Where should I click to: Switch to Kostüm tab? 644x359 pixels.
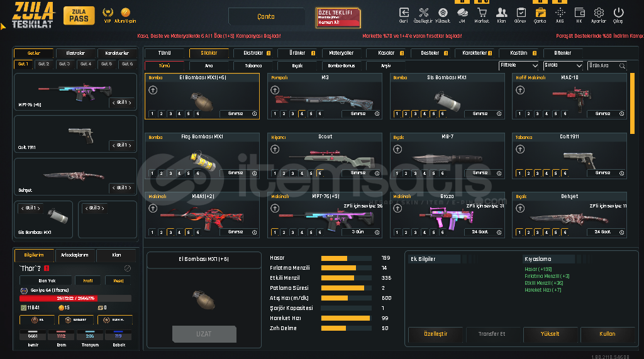(x=518, y=53)
